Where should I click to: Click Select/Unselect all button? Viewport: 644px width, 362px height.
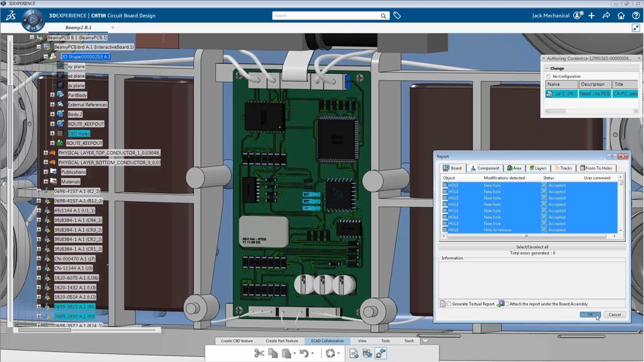pyautogui.click(x=532, y=247)
